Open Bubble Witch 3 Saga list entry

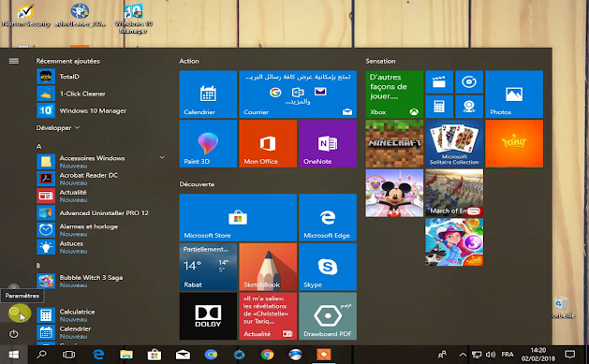pos(100,281)
